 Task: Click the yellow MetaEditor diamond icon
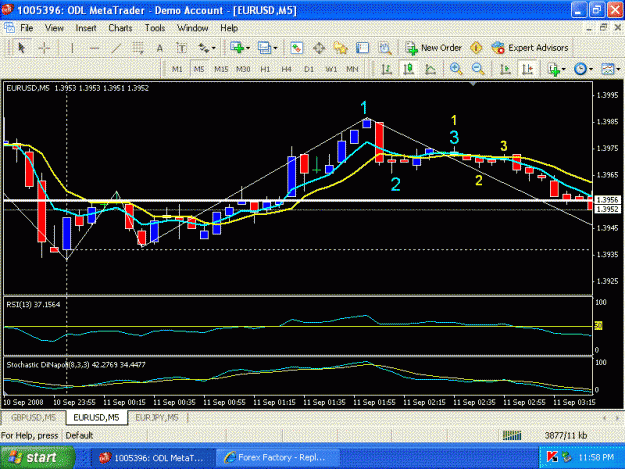coord(476,48)
